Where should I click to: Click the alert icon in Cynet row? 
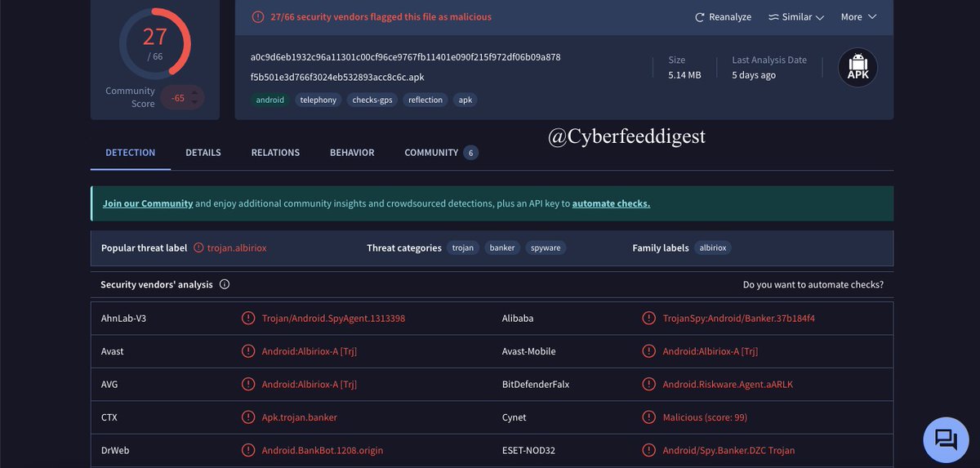648,417
